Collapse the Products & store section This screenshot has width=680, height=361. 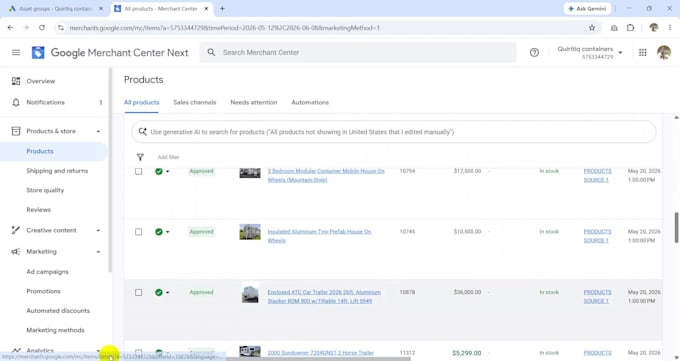(98, 131)
